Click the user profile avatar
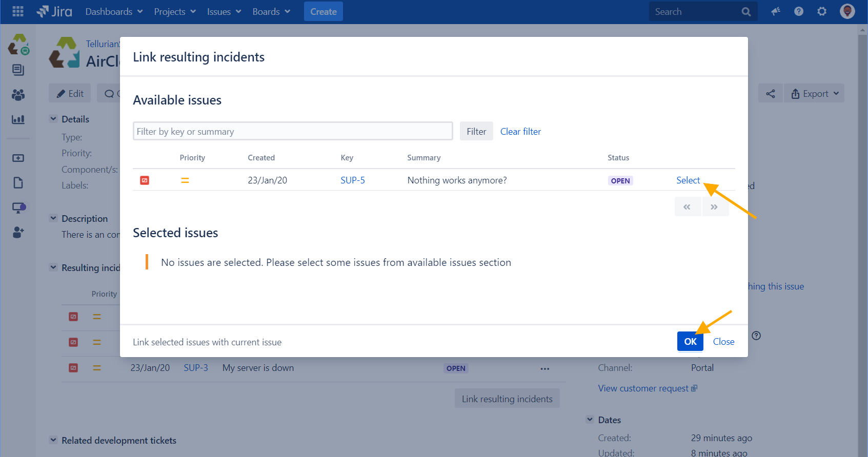 [847, 11]
